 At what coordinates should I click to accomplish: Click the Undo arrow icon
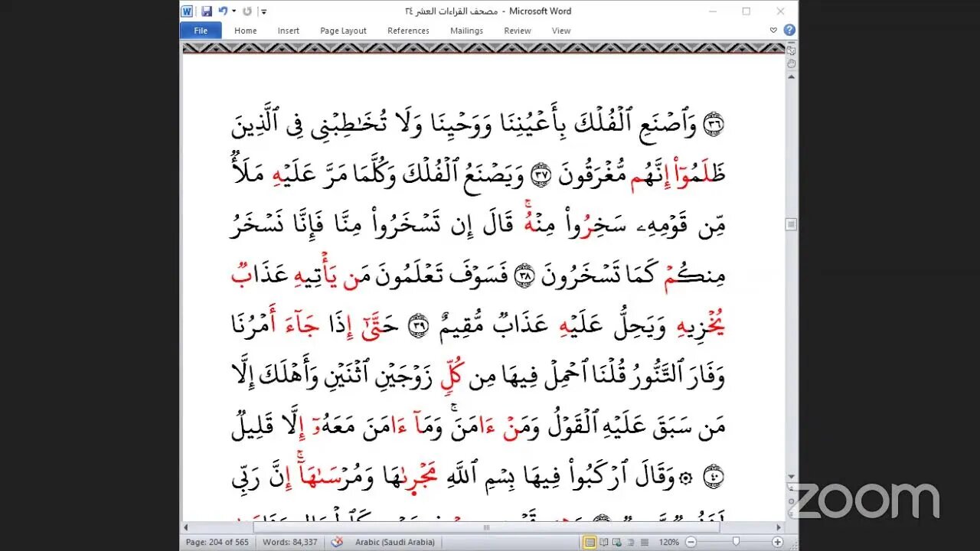[223, 11]
